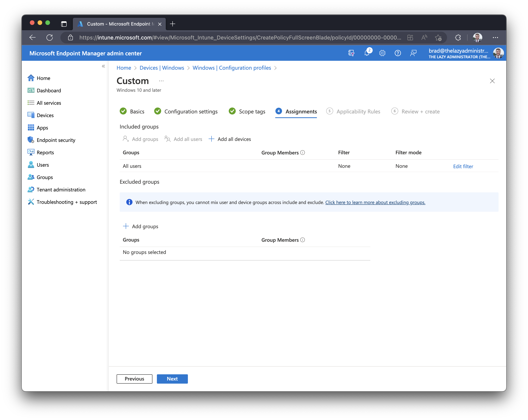Click the Filter mode column header
The image size is (528, 420).
pyautogui.click(x=408, y=153)
